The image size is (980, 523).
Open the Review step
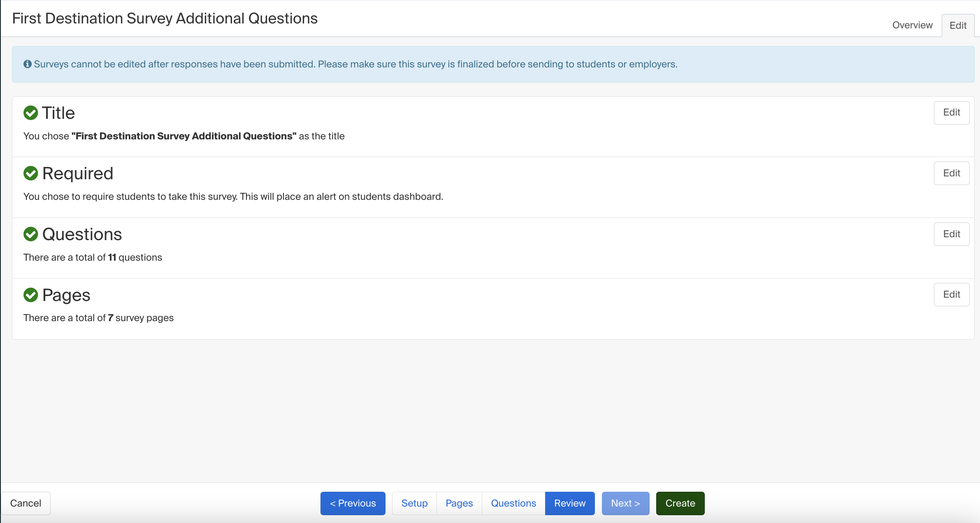(x=569, y=503)
